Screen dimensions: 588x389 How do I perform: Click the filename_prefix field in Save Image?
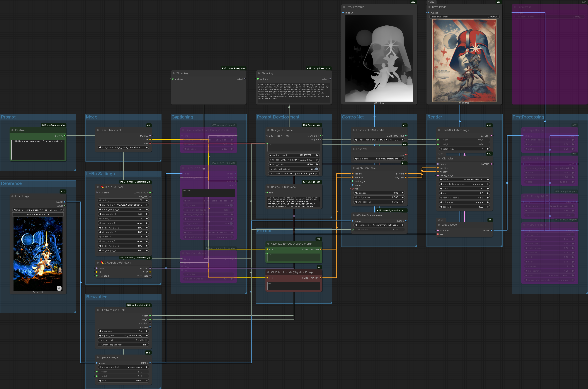click(464, 17)
